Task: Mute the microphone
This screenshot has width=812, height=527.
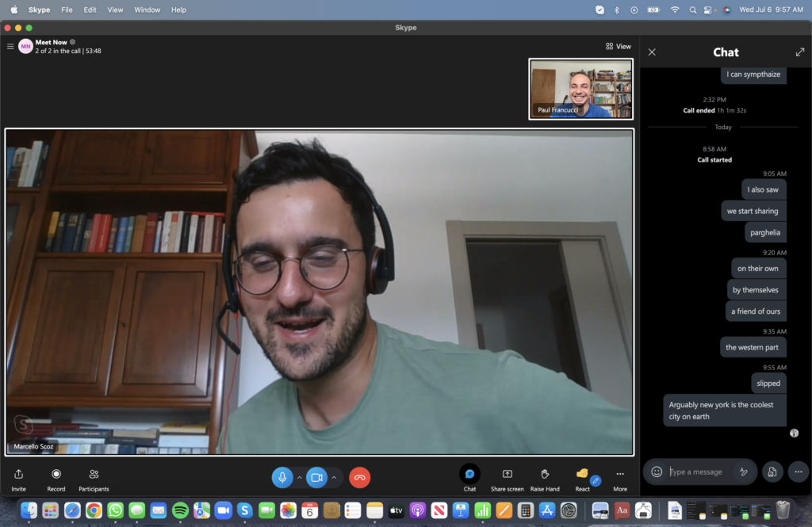Action: pyautogui.click(x=282, y=477)
